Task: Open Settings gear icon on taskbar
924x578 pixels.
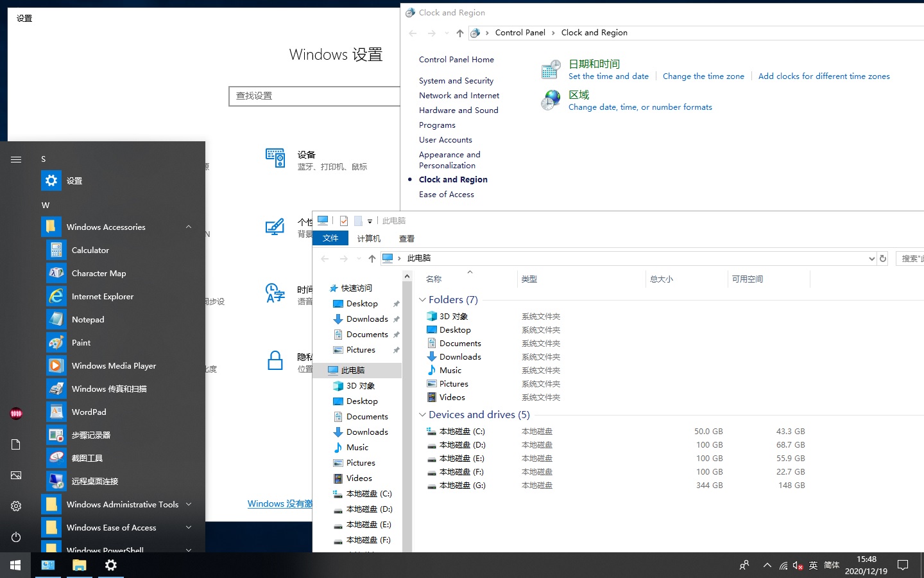Action: pyautogui.click(x=110, y=565)
